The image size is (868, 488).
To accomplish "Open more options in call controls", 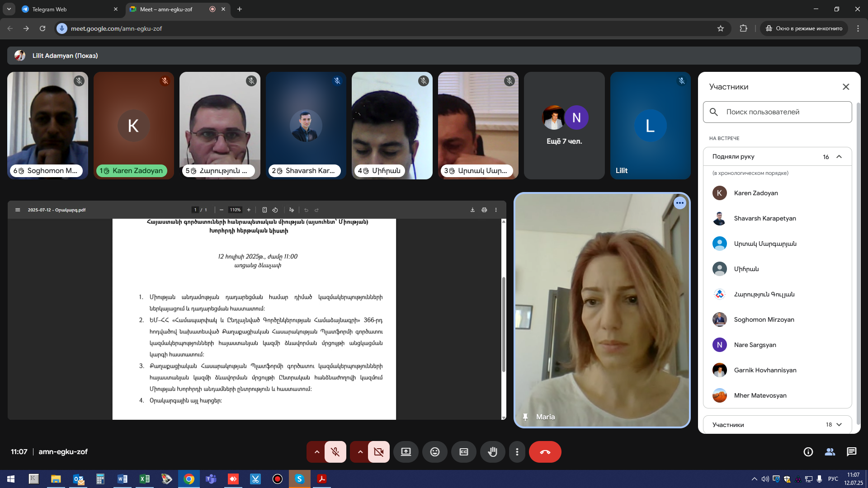I will (x=517, y=452).
